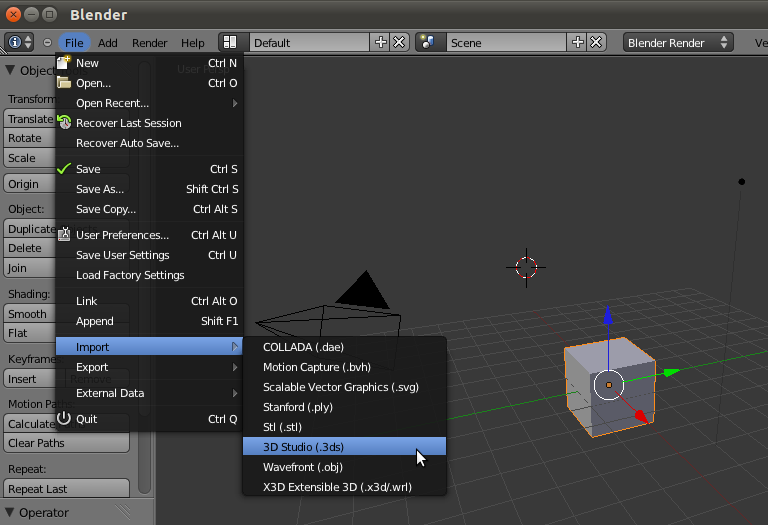Set shading to Smooth

pyautogui.click(x=29, y=314)
